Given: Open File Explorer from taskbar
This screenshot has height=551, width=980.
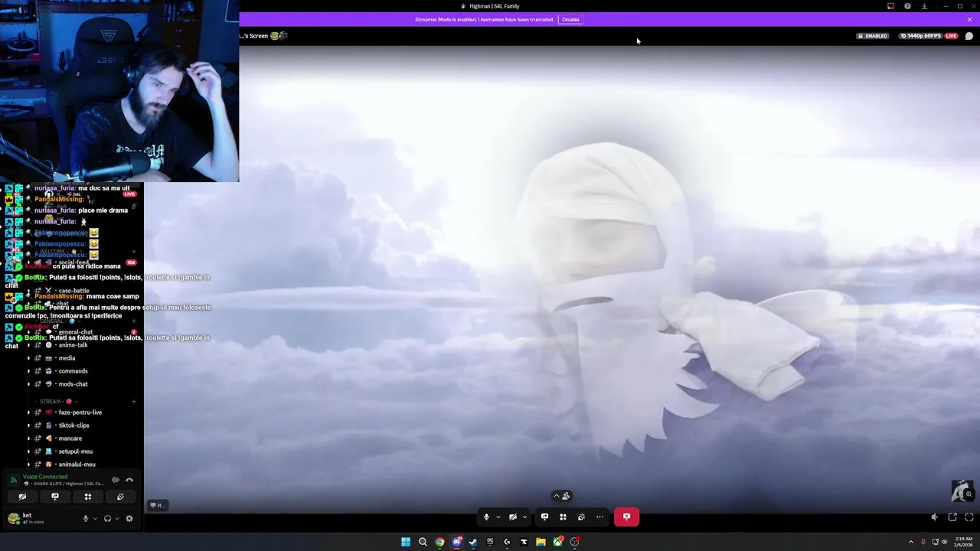Looking at the screenshot, I should pyautogui.click(x=541, y=542).
